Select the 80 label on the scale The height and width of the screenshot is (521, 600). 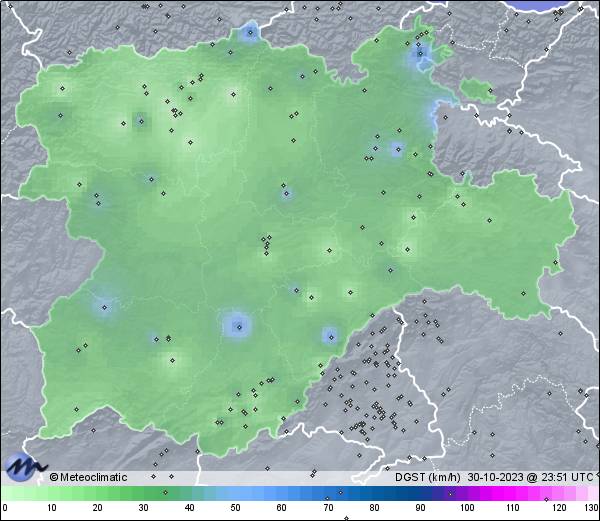[374, 508]
